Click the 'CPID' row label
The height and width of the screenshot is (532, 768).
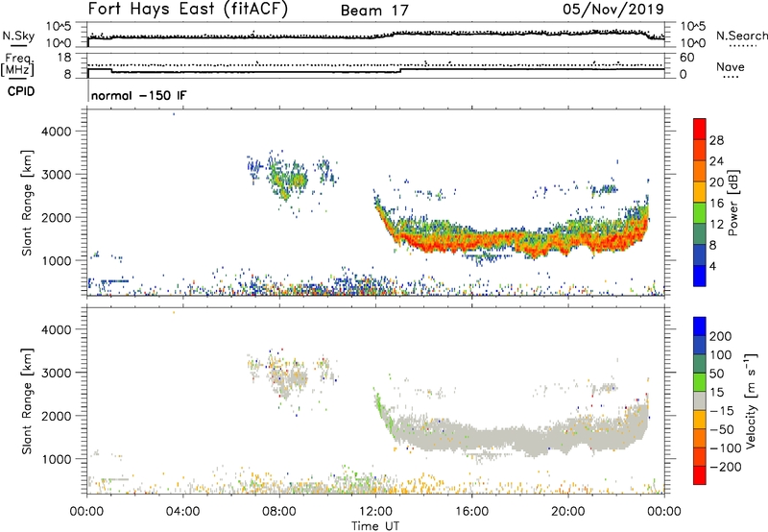(21, 91)
